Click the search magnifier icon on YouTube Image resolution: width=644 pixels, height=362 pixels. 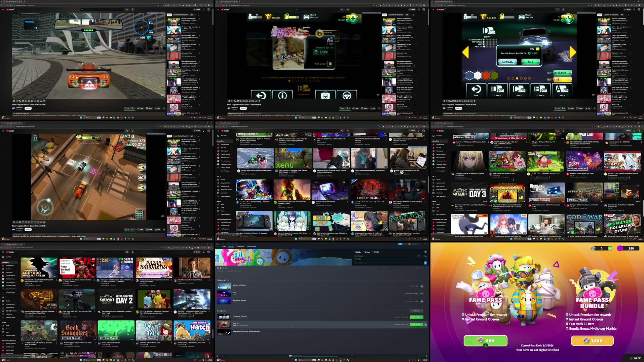(x=127, y=9)
